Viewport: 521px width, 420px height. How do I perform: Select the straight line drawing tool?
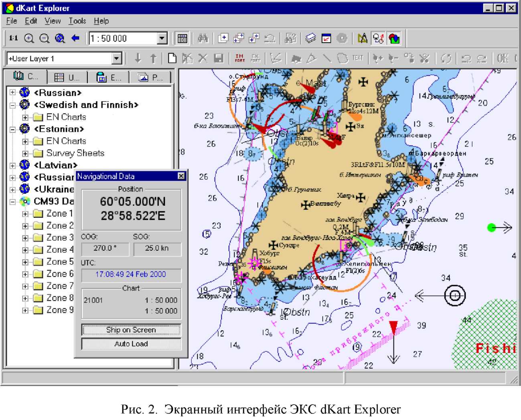[x=327, y=59]
